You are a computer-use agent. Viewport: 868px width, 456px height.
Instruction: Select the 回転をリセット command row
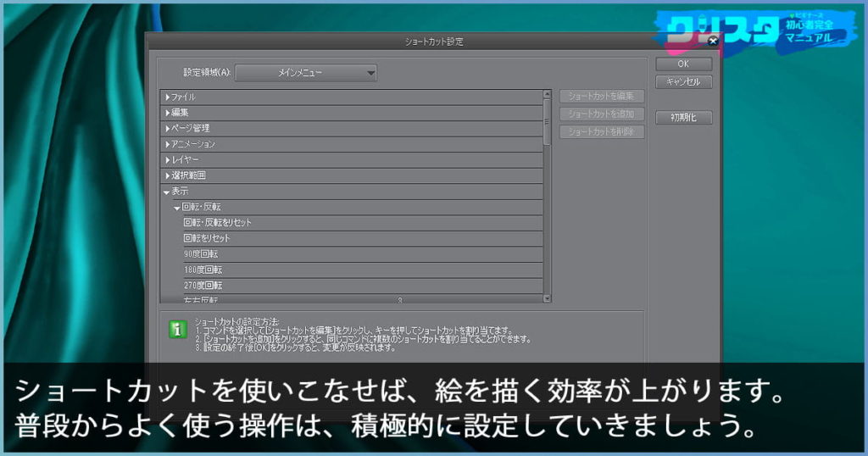(363, 238)
